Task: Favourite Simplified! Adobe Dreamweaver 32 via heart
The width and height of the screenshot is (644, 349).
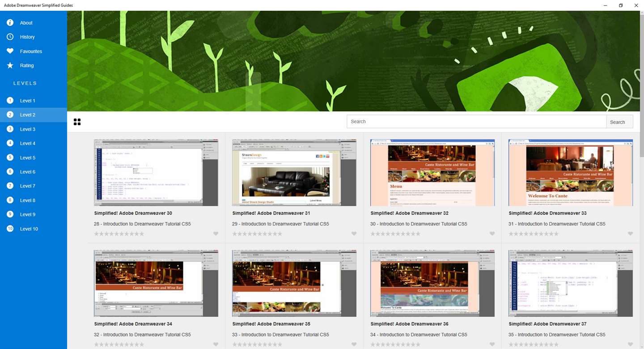Action: click(492, 234)
